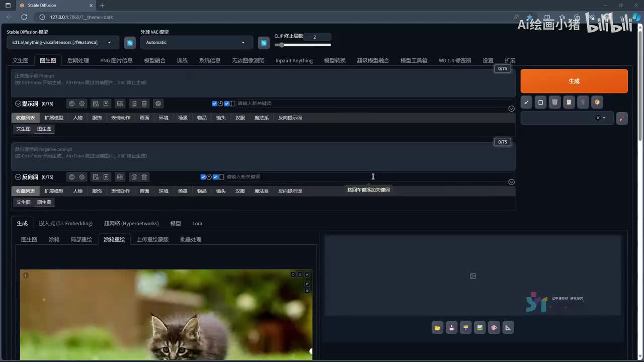Screen dimensions: 644x362
Task: Click the trash icon in 提示词 toolbar
Action: click(x=144, y=104)
